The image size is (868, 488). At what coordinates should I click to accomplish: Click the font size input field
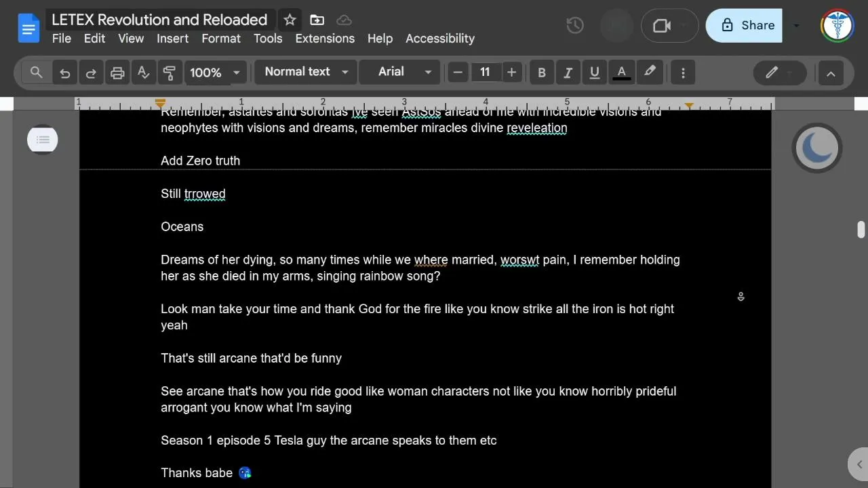coord(485,72)
